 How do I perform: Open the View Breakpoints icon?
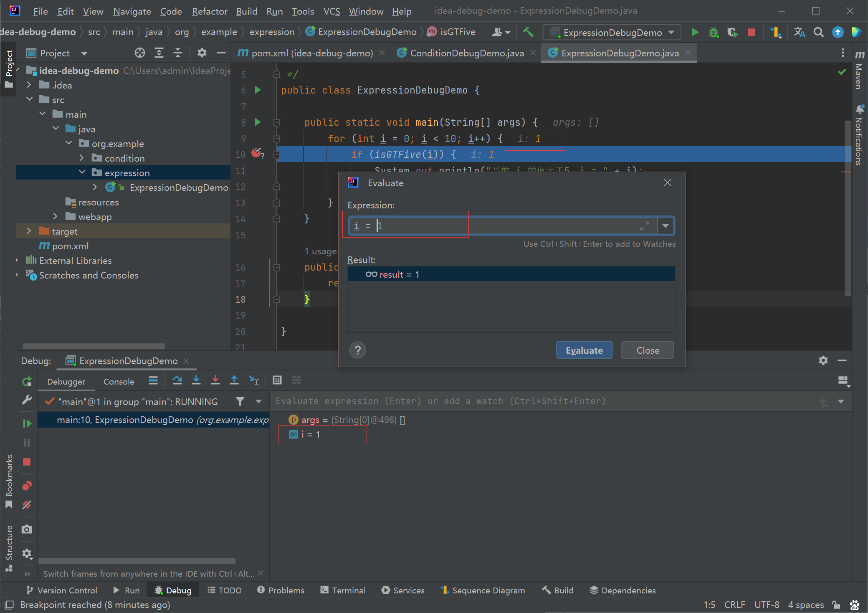(x=27, y=486)
